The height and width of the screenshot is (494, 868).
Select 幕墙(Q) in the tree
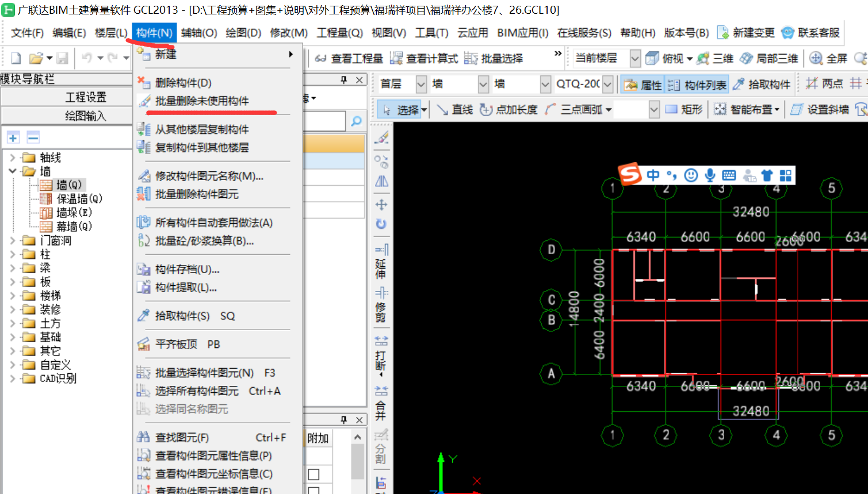pyautogui.click(x=74, y=226)
